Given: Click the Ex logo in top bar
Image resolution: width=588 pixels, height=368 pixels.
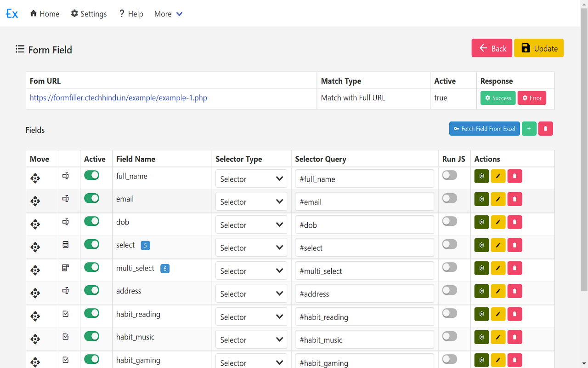Looking at the screenshot, I should click(12, 14).
